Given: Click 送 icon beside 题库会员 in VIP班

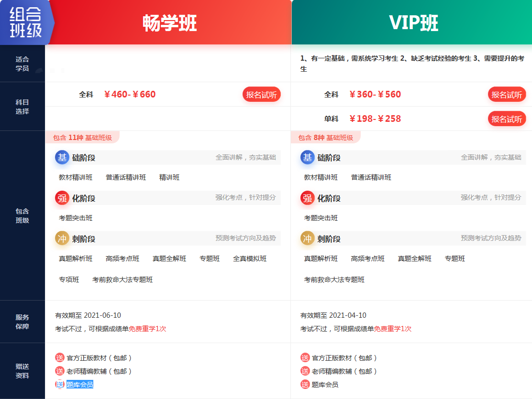Looking at the screenshot, I should (305, 384).
